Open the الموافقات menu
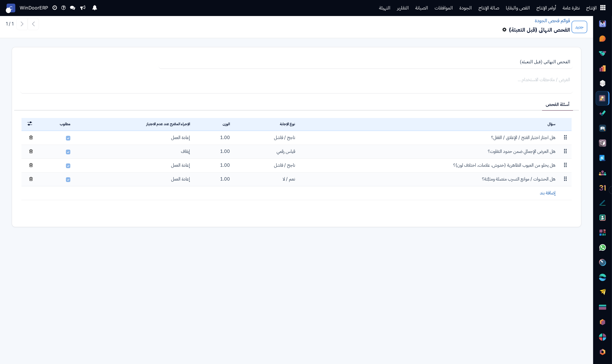The height and width of the screenshot is (364, 612). tap(443, 8)
